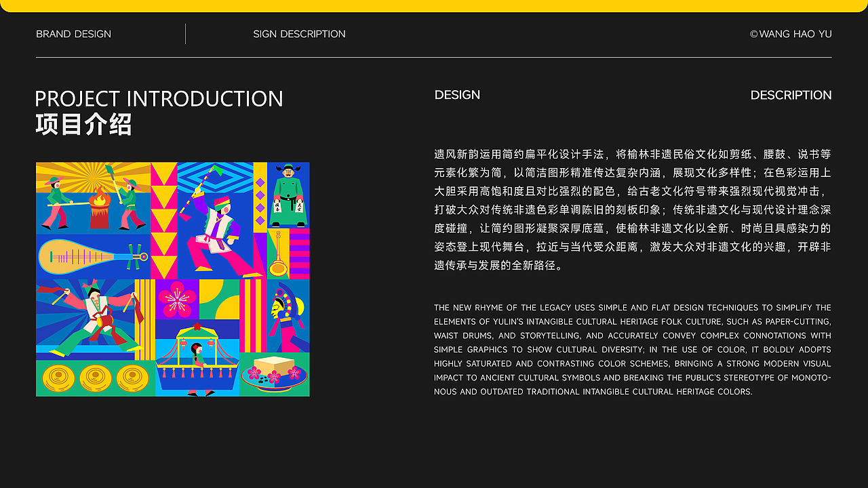
Task: Expand the DESIGN section heading
Action: coord(457,95)
